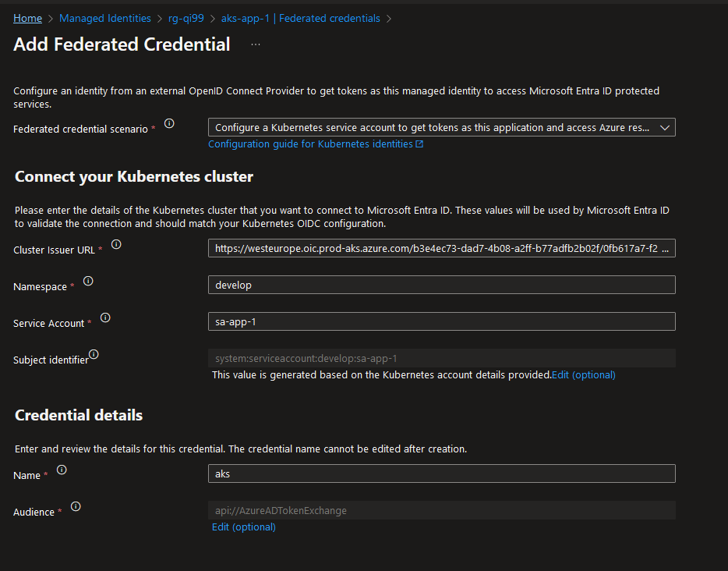Click Edit (optional) link under Audience

pyautogui.click(x=244, y=527)
